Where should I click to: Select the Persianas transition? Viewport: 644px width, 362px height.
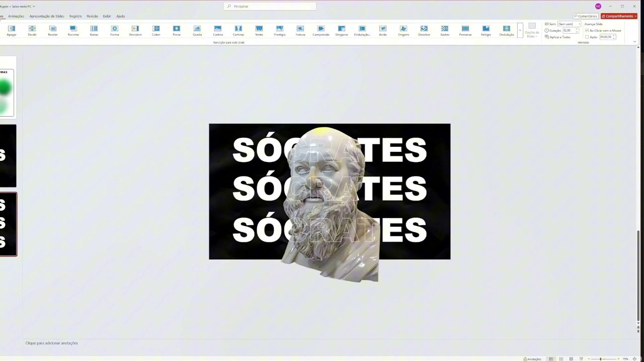(x=465, y=31)
